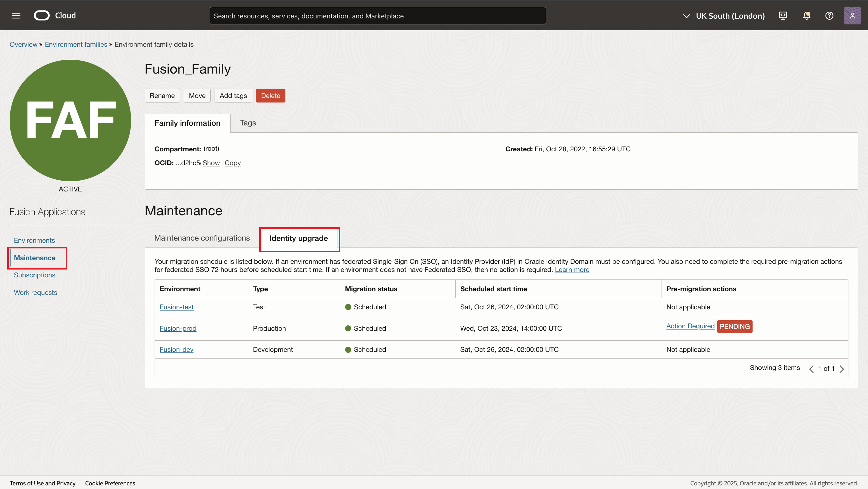Click the Development type cell
This screenshot has width=868, height=489.
pyautogui.click(x=273, y=349)
